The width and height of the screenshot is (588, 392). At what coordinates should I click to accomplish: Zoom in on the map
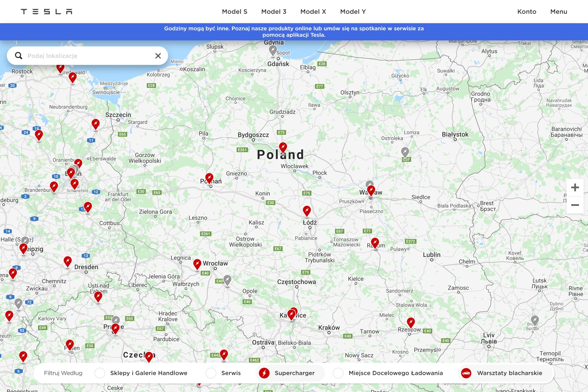(x=575, y=187)
